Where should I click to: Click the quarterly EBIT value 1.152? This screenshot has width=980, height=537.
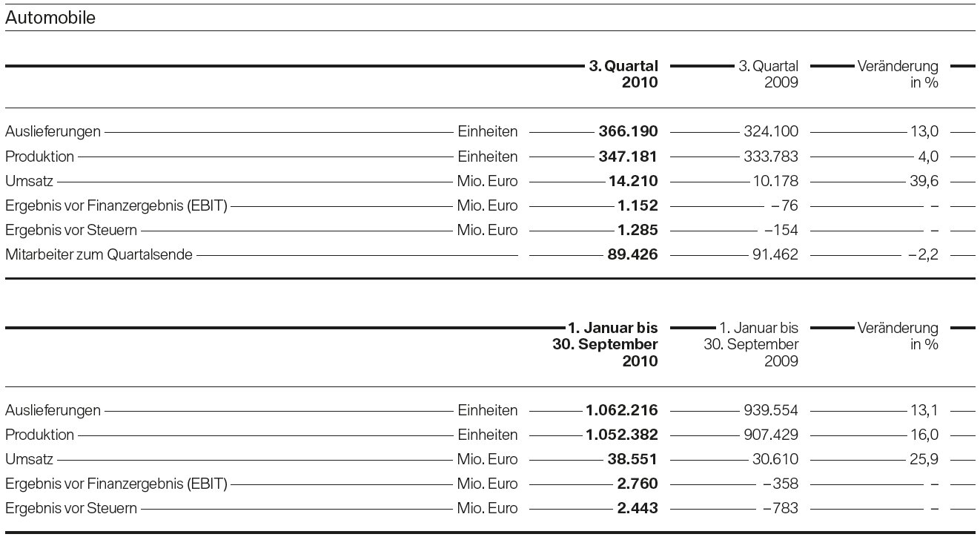(637, 205)
